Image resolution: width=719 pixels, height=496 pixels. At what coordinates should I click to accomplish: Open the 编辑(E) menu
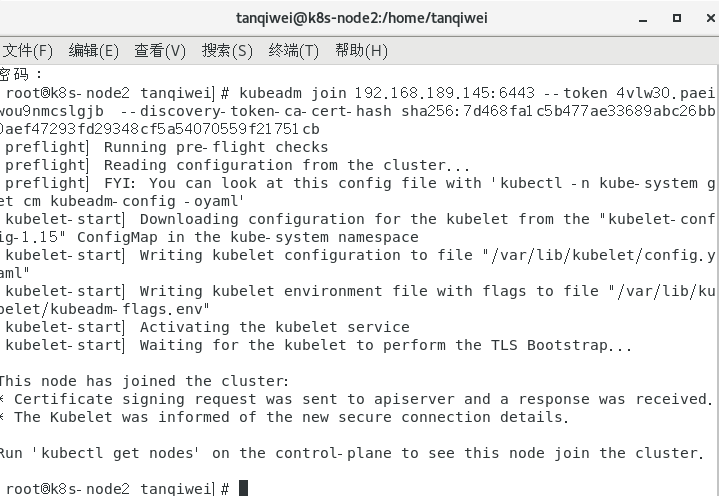[x=94, y=50]
